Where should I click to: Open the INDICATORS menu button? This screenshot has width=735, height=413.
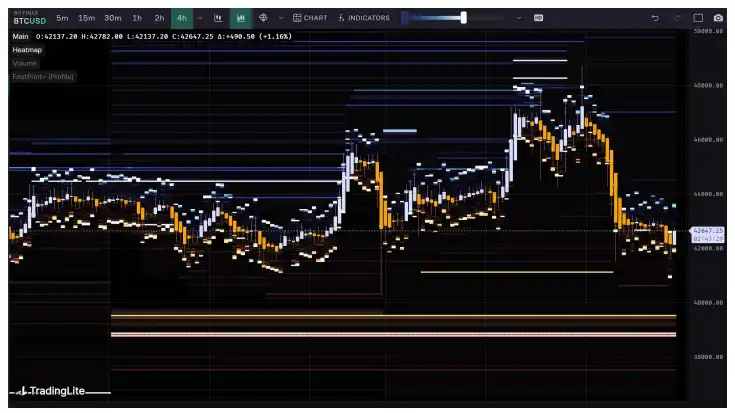click(x=364, y=18)
